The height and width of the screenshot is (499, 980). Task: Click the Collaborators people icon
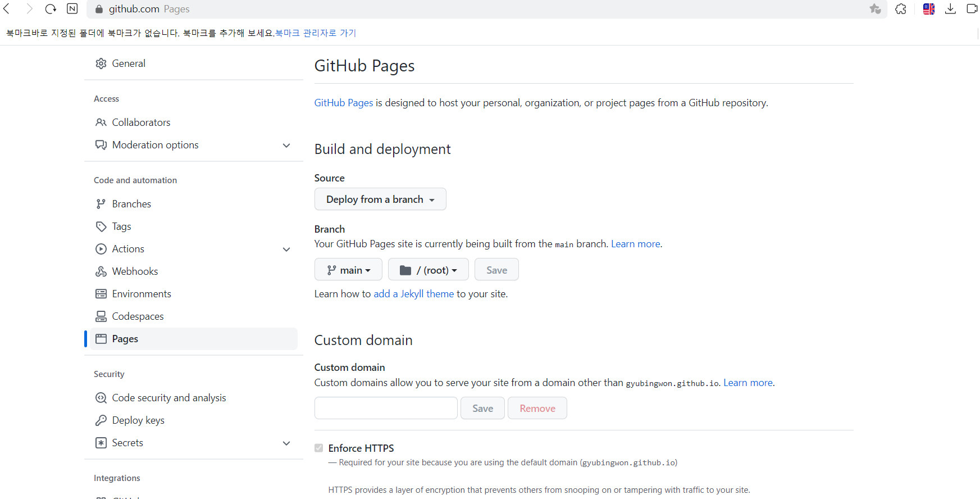pos(101,123)
